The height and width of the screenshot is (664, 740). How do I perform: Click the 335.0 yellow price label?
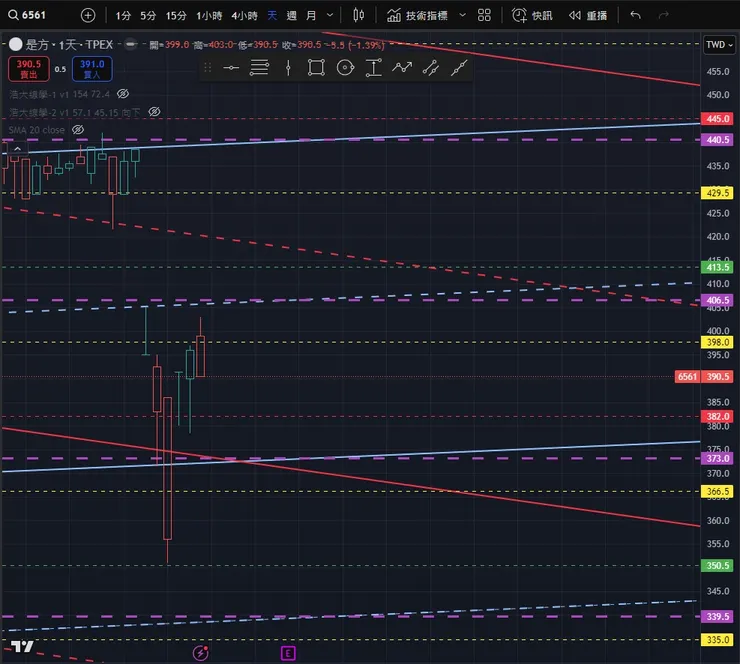(717, 640)
